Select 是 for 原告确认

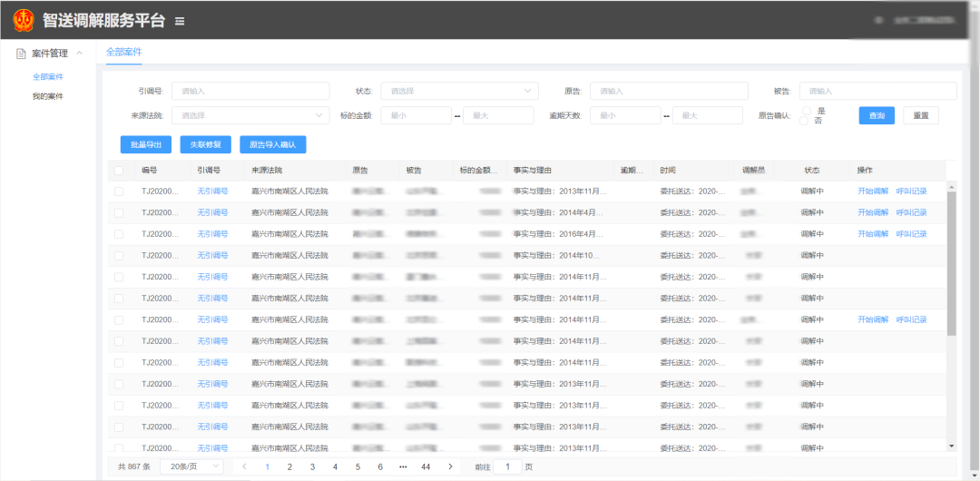tap(807, 111)
